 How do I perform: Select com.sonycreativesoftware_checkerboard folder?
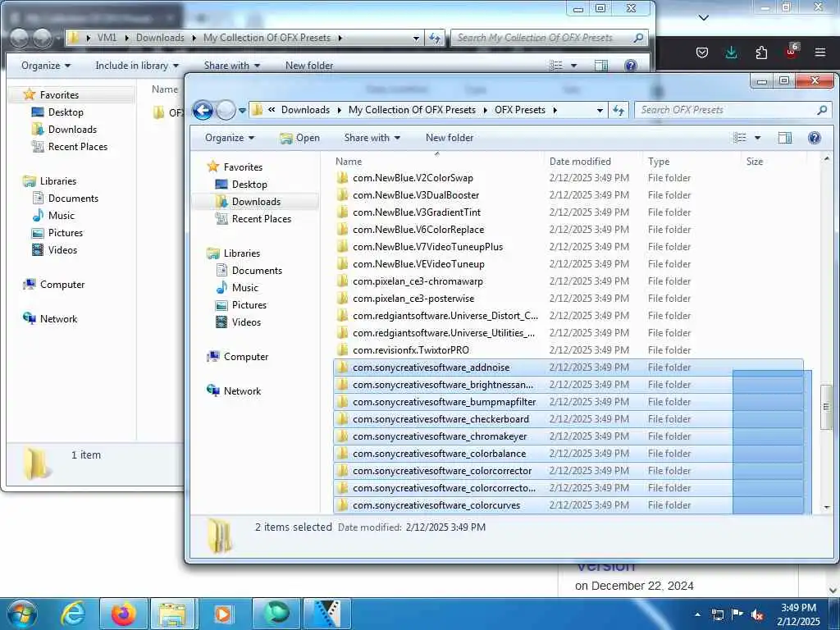coord(441,419)
